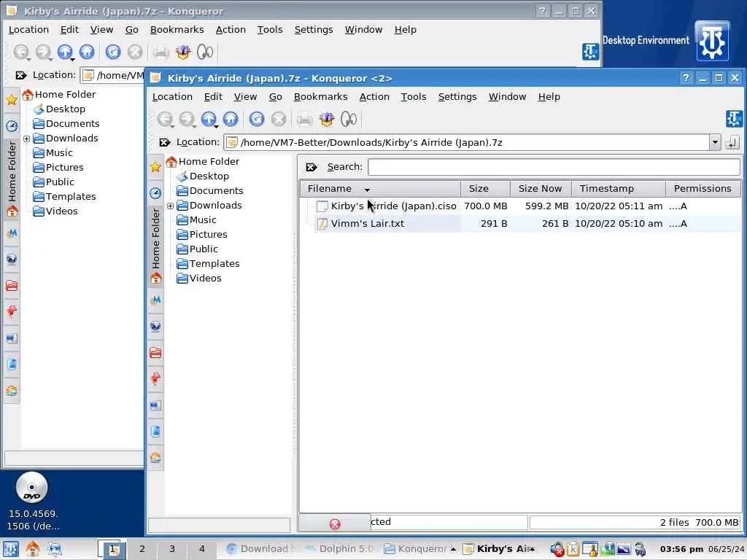Click the Go arrow beside Location field
The height and width of the screenshot is (560, 747).
732,142
